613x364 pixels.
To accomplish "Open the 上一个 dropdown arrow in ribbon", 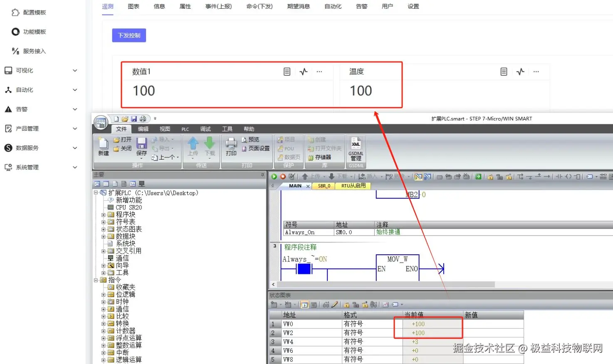I will [x=178, y=157].
